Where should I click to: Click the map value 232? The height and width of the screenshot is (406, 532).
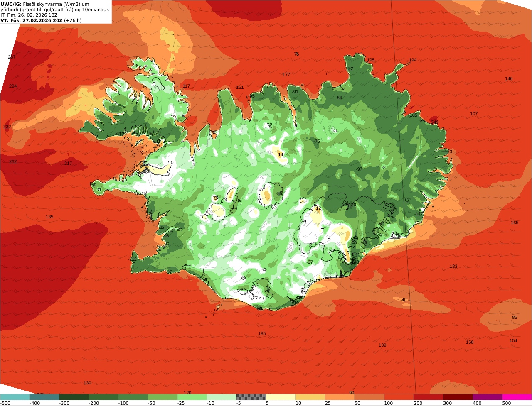pyautogui.click(x=7, y=127)
